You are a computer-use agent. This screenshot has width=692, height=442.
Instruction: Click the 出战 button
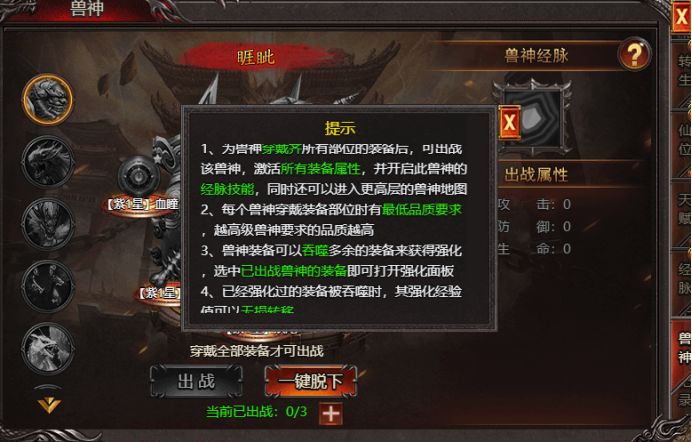196,381
